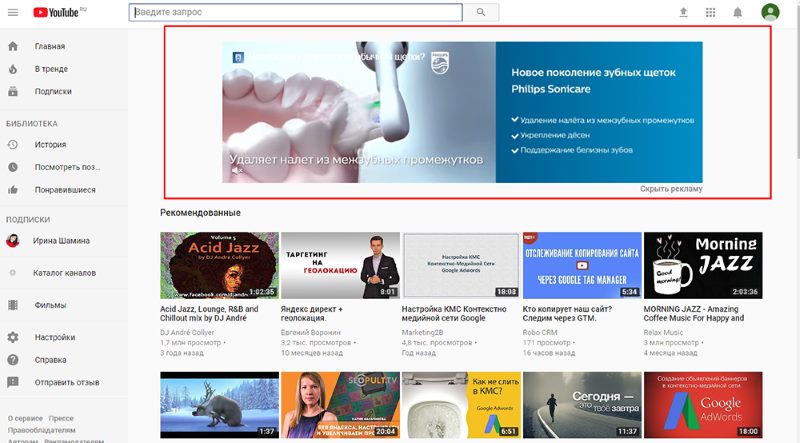
Task: Open the upload video icon
Action: coord(683,12)
